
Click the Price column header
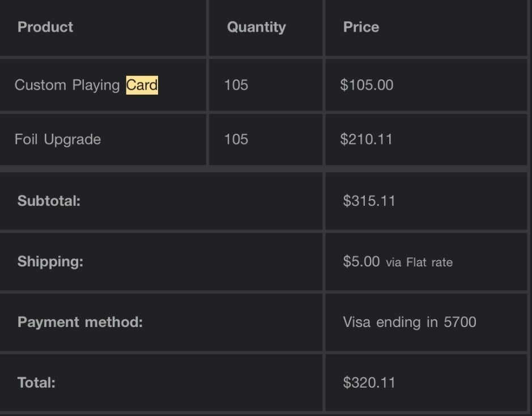(x=361, y=27)
